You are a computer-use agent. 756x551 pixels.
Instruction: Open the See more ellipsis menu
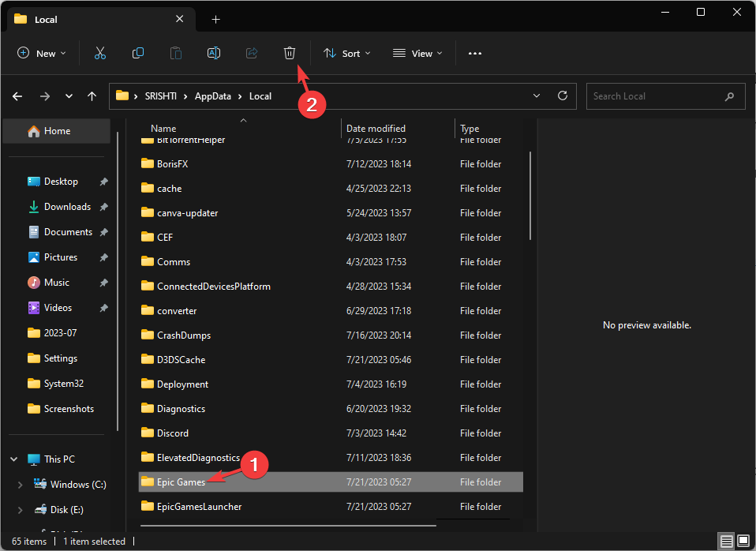coord(475,54)
